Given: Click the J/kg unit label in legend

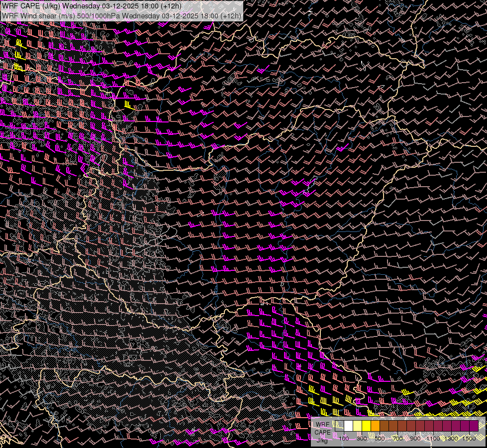Looking at the screenshot, I should [x=322, y=441].
